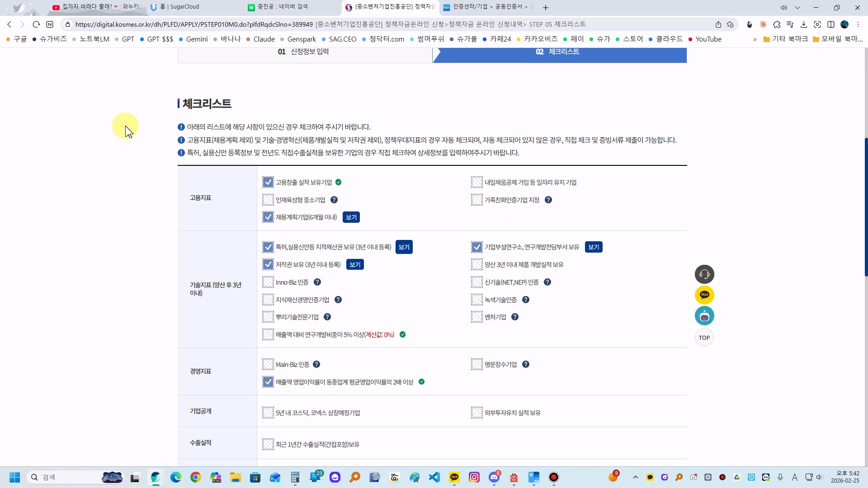Open the KakaoTalk chat floating icon

[x=704, y=295]
